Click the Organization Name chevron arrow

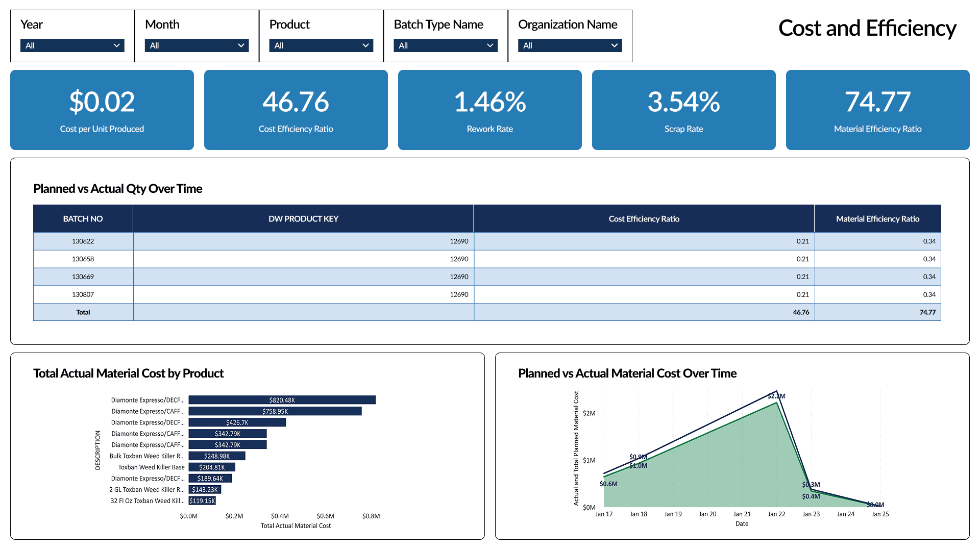[x=615, y=45]
